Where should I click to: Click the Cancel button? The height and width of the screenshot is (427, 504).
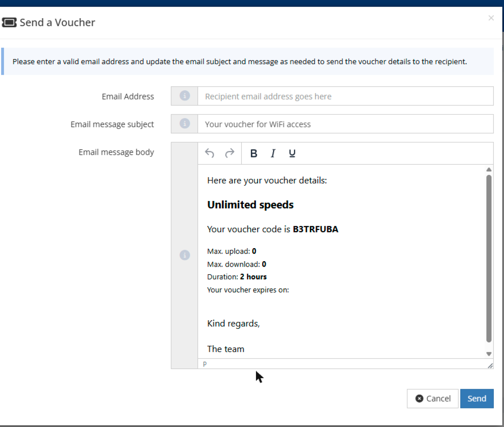pos(432,399)
